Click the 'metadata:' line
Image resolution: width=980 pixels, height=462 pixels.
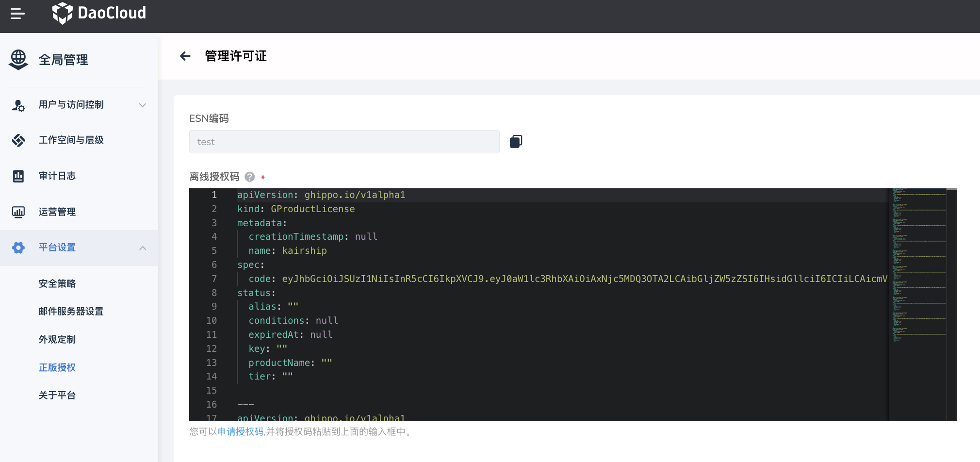click(262, 223)
